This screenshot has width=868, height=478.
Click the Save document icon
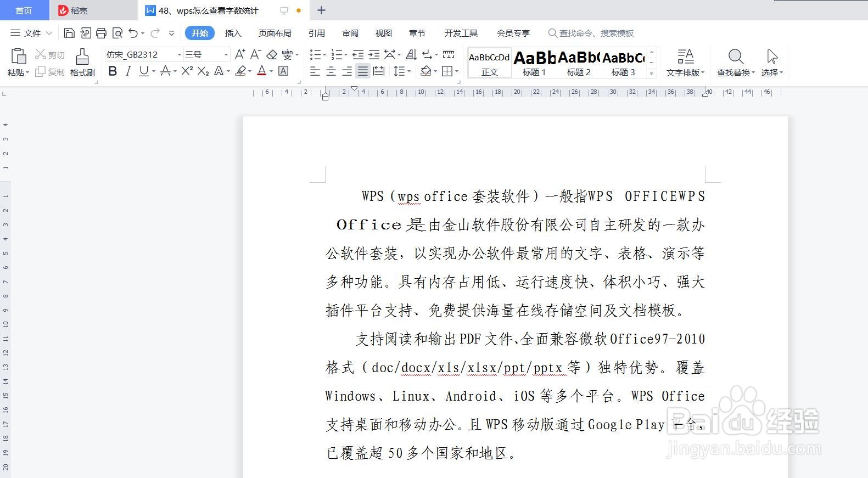[69, 33]
